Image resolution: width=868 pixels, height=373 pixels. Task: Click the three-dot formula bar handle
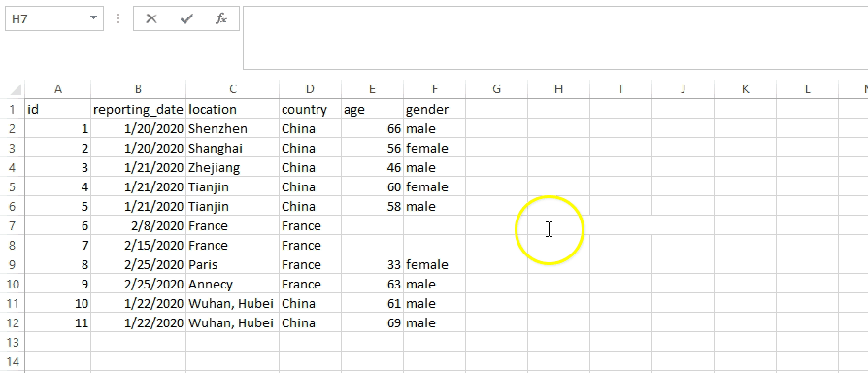pyautogui.click(x=118, y=18)
